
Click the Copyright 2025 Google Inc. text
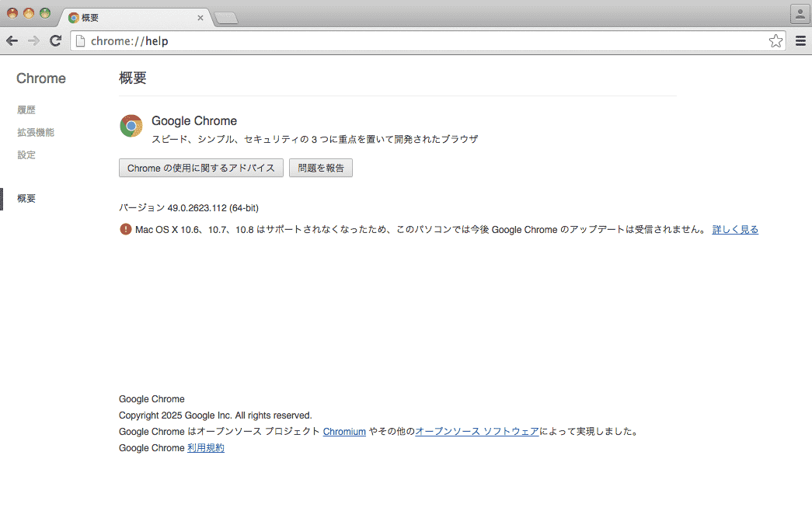pos(215,415)
